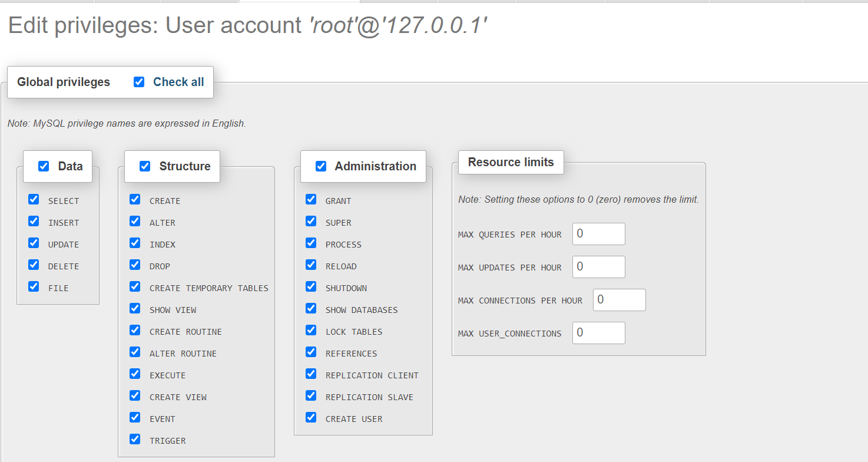
Task: Click the MAX USER_CONNECTIONS input box
Action: click(598, 333)
